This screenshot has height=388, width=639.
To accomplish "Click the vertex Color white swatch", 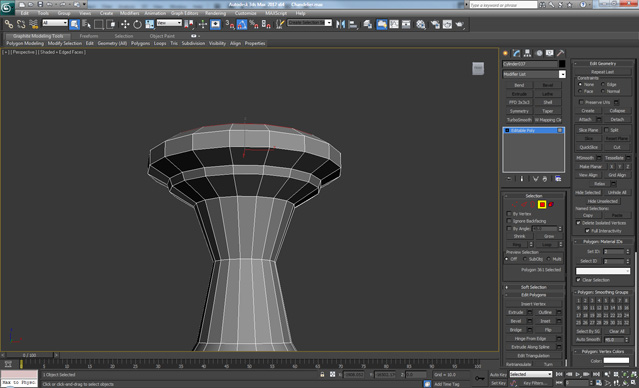I will 616,361.
